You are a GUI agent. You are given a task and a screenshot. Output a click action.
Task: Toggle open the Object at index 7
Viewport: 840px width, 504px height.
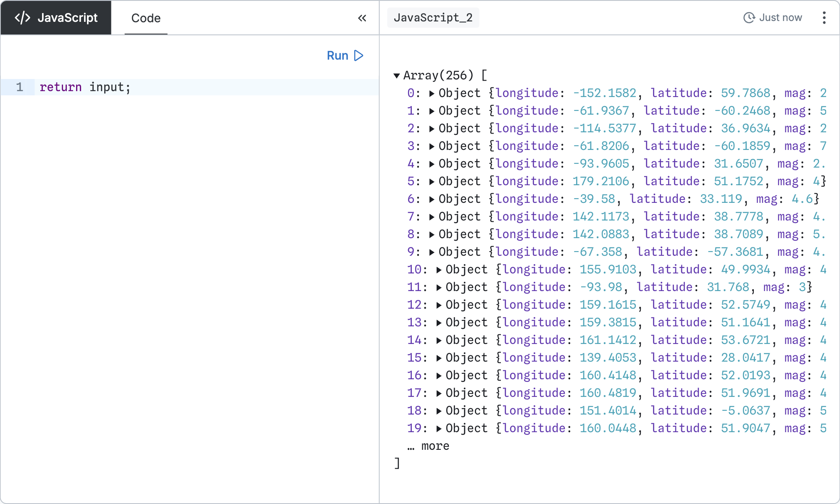click(x=432, y=216)
